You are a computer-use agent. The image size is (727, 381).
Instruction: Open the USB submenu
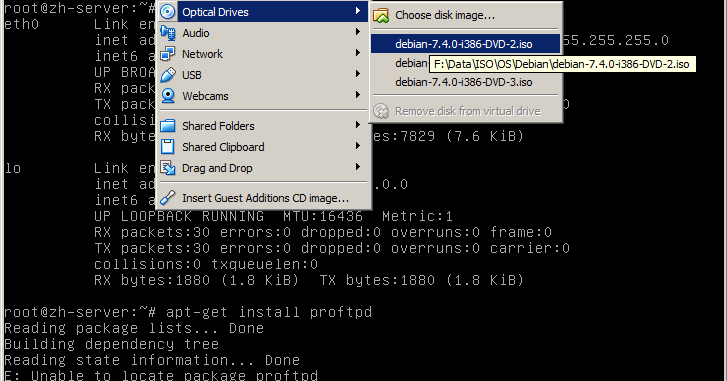pyautogui.click(x=263, y=75)
